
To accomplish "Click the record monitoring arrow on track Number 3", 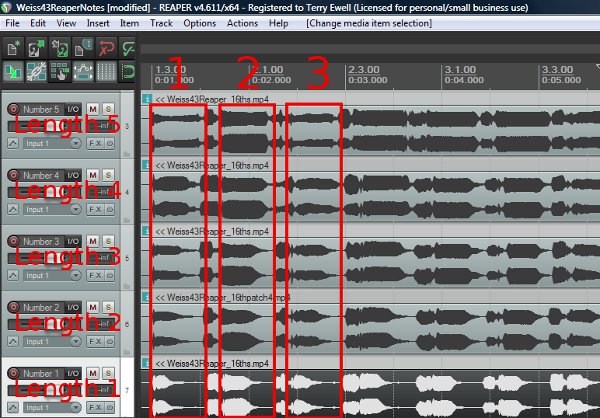I will [x=13, y=275].
